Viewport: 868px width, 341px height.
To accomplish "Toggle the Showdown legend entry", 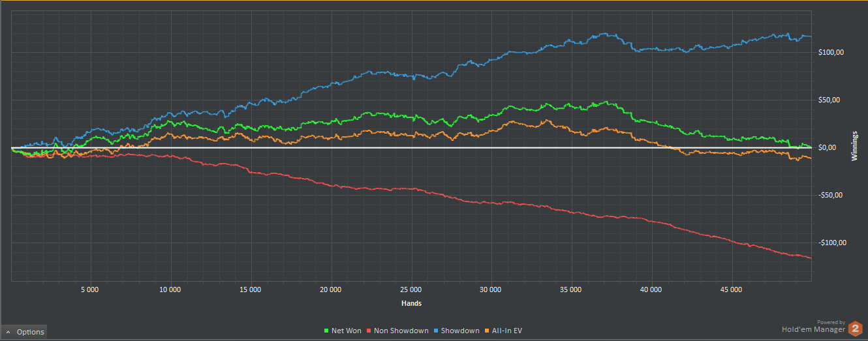I will click(x=457, y=331).
